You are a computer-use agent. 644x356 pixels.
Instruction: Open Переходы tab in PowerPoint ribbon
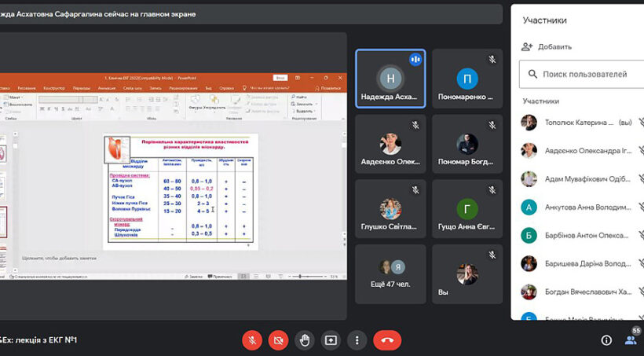tap(82, 88)
